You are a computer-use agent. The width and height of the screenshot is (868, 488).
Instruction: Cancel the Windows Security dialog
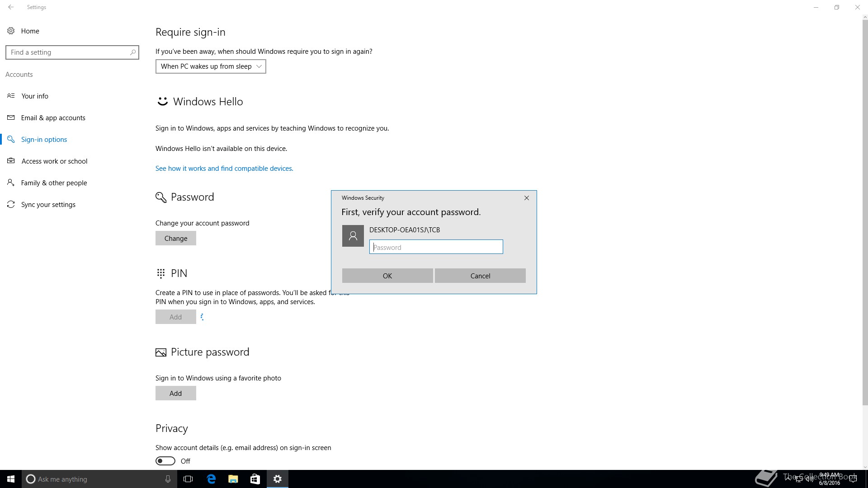point(480,276)
